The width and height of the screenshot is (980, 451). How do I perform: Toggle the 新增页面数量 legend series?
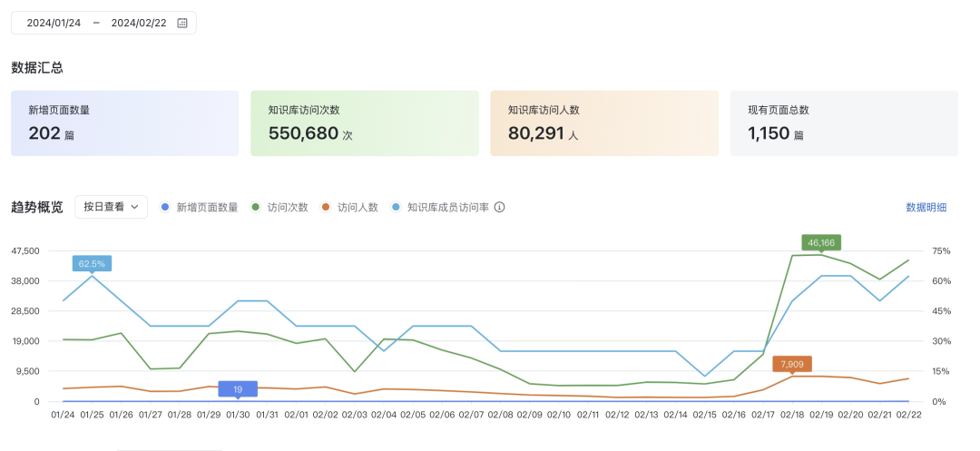pos(200,208)
